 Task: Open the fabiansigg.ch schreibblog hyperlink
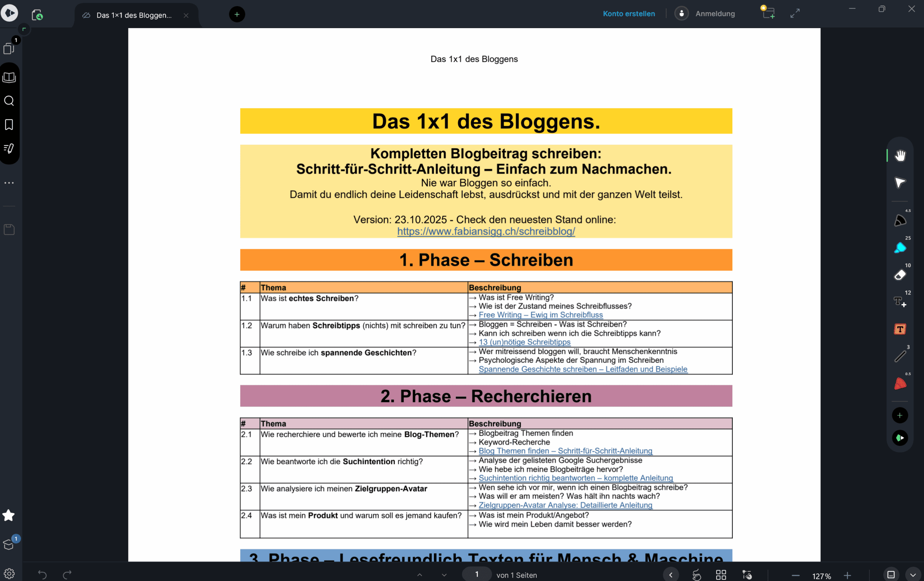485,231
